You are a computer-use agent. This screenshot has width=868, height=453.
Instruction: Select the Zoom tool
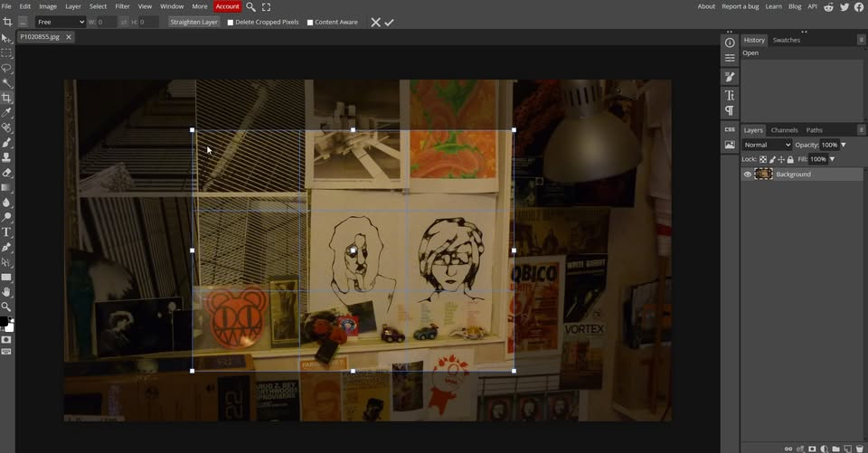tap(6, 307)
